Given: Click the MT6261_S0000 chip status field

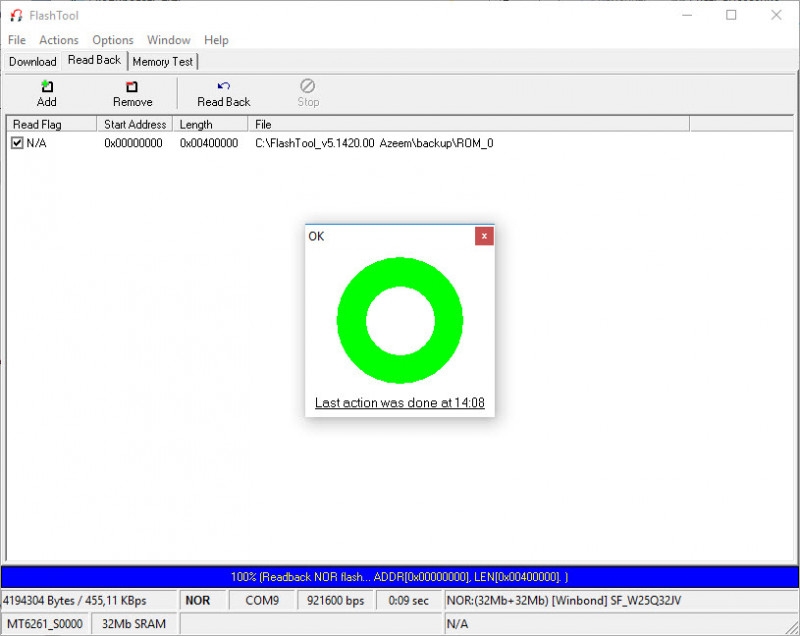Looking at the screenshot, I should pos(45,624).
